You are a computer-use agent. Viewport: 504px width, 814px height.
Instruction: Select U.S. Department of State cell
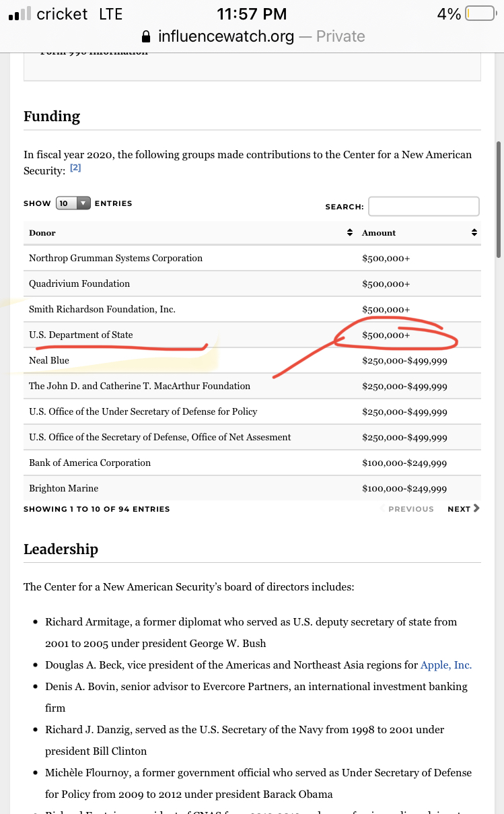tap(81, 335)
